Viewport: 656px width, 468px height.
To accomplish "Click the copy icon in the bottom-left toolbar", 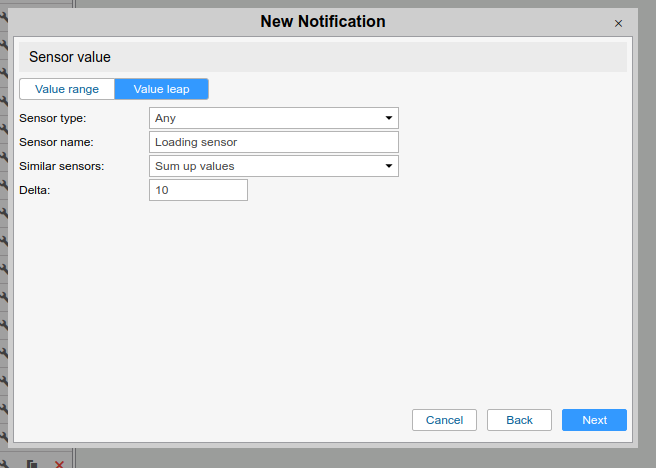I will 32,464.
